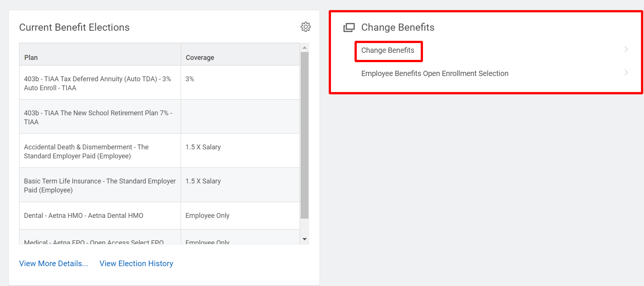
Task: Open the Change Benefits task link
Action: [x=388, y=51]
